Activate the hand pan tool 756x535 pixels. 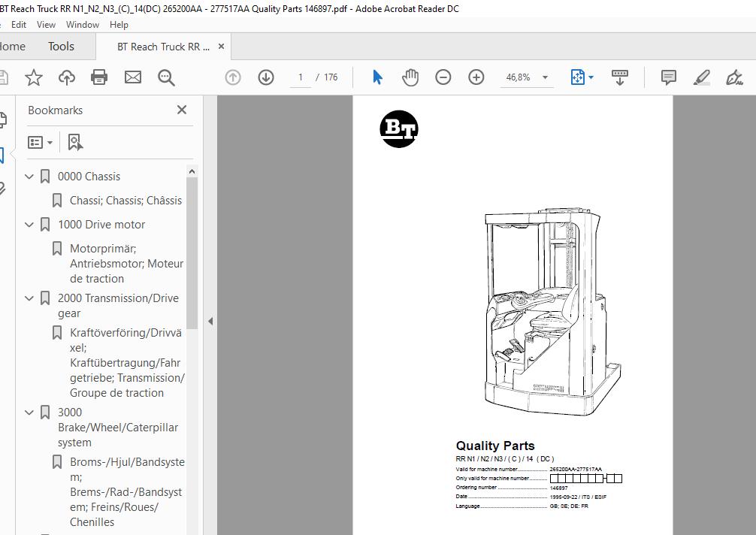[x=410, y=77]
